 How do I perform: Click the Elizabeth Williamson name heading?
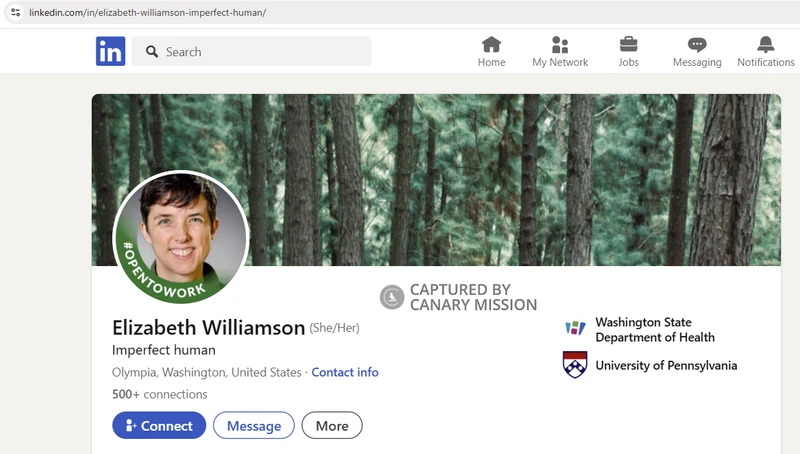209,327
